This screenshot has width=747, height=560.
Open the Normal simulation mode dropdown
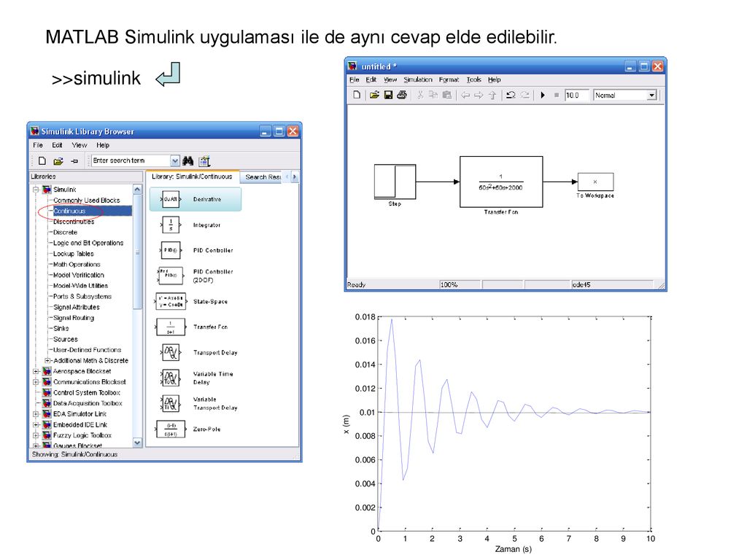(x=651, y=96)
